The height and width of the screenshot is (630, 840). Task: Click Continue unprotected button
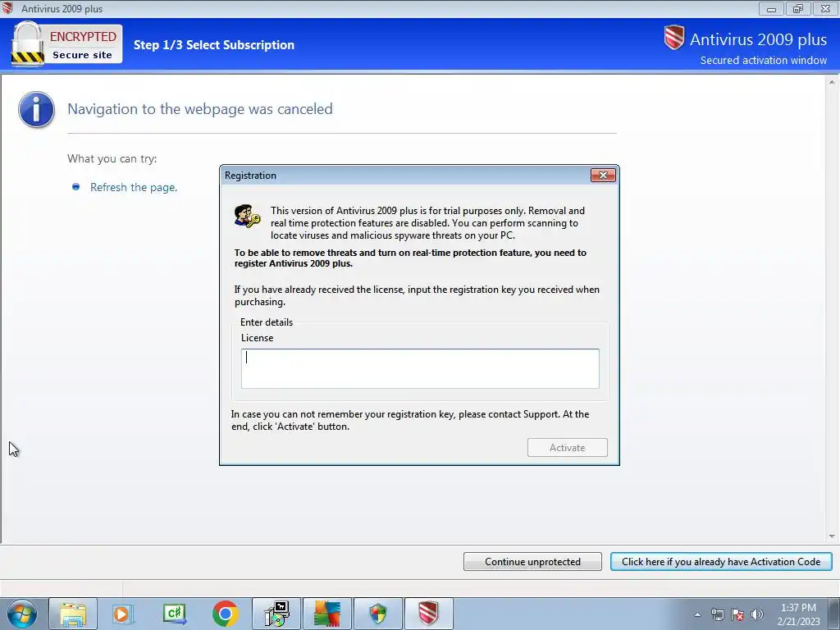[x=532, y=561]
